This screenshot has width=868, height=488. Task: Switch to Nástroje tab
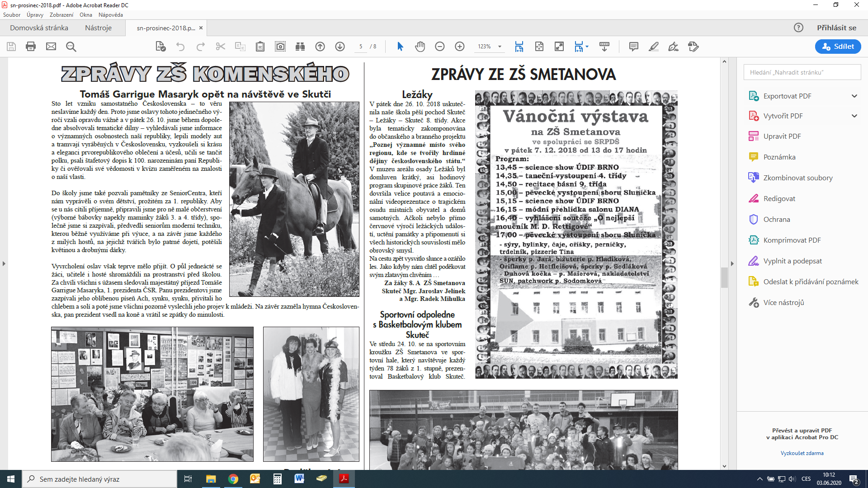[x=98, y=28]
